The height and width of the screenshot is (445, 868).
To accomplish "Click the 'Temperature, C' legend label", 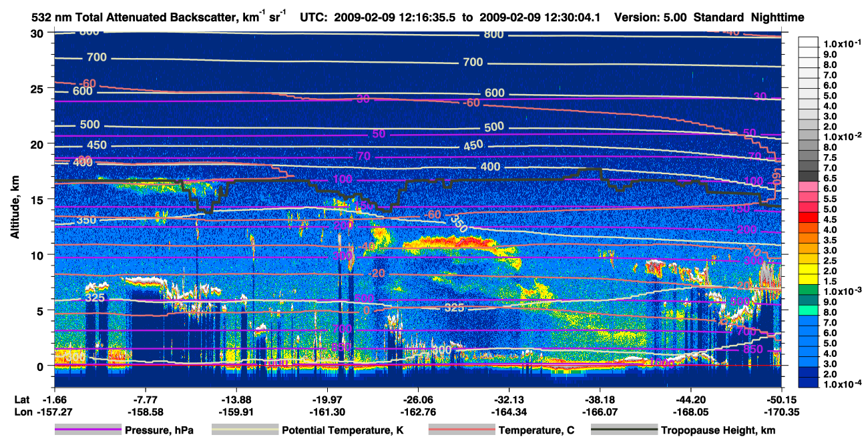I will [x=536, y=430].
